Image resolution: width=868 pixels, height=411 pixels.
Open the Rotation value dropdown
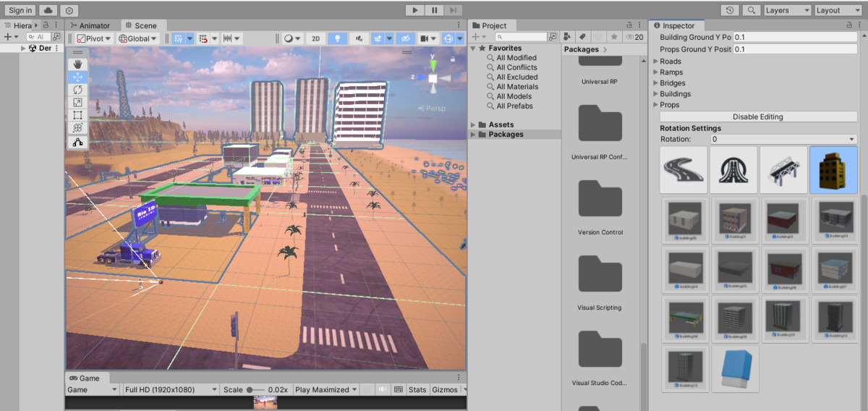click(x=783, y=139)
